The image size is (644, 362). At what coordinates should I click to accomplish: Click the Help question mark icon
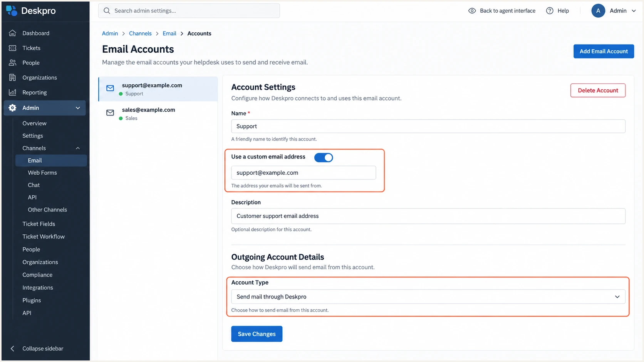pyautogui.click(x=550, y=11)
